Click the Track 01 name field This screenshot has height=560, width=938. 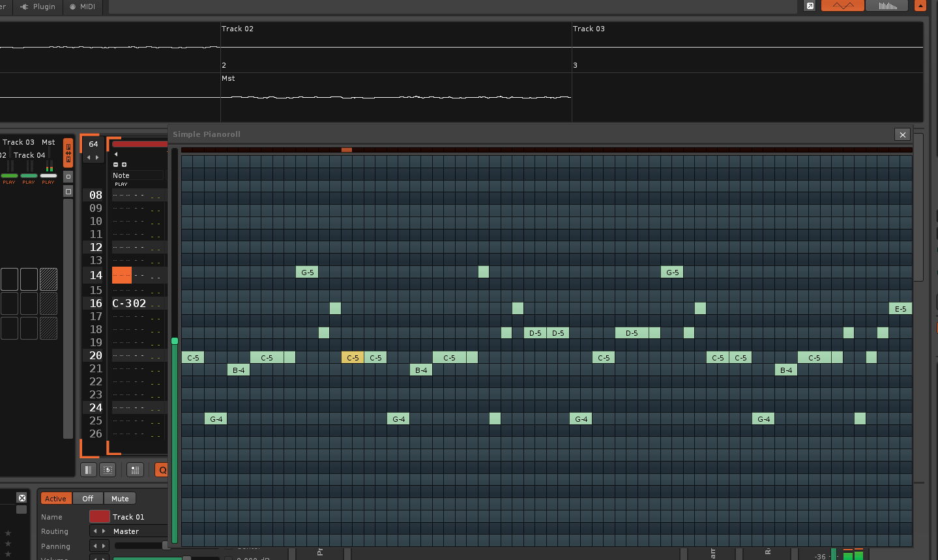coord(139,516)
